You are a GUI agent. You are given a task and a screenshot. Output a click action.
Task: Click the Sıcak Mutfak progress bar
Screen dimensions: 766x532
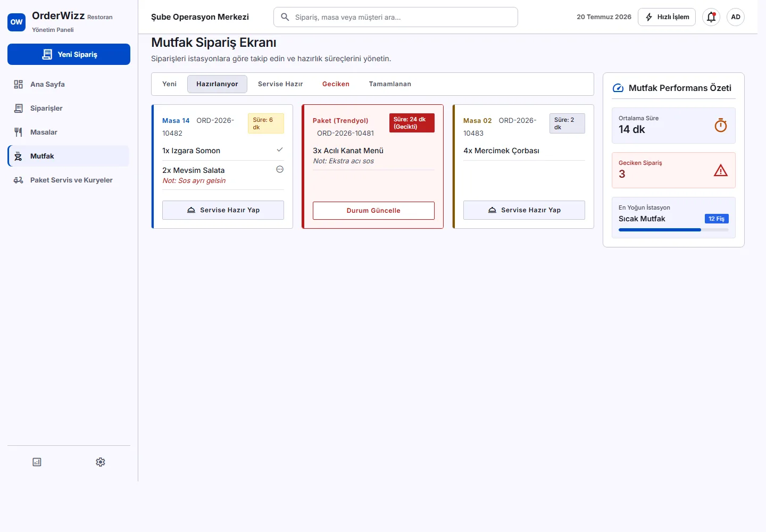[x=673, y=230]
